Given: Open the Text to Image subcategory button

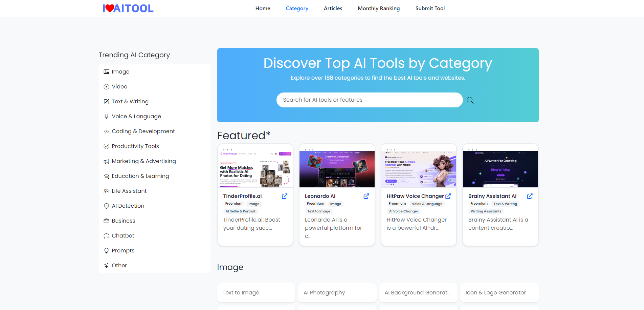Looking at the screenshot, I should coord(256,293).
